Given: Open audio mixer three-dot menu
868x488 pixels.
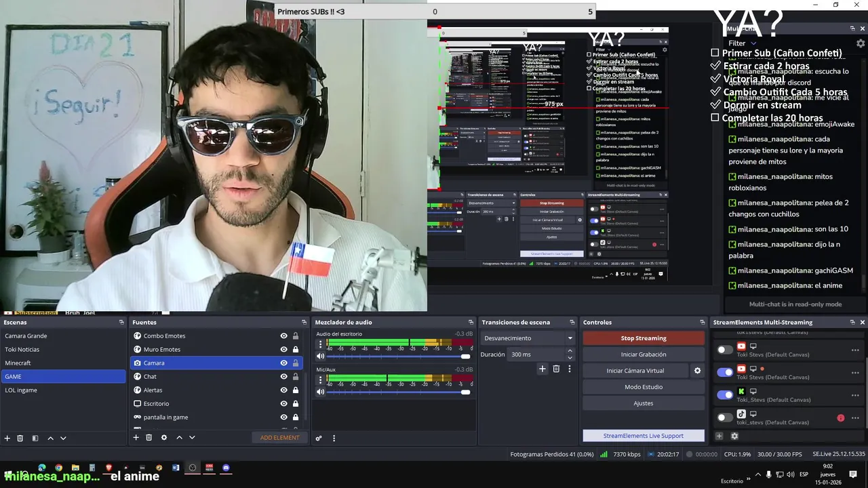Looking at the screenshot, I should [334, 439].
